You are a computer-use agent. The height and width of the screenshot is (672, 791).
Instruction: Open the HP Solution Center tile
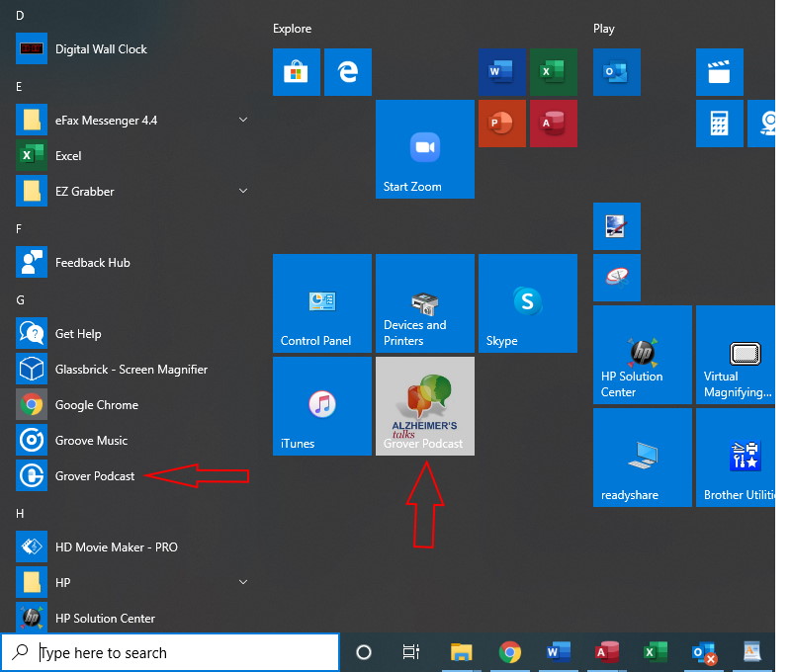coord(642,355)
